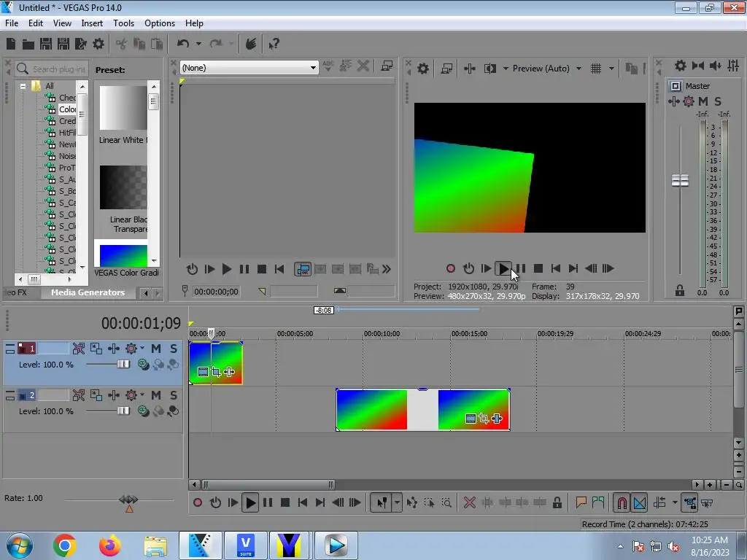Screen dimensions: 747x560
Task: Open the Render As icon
Action: [81, 44]
